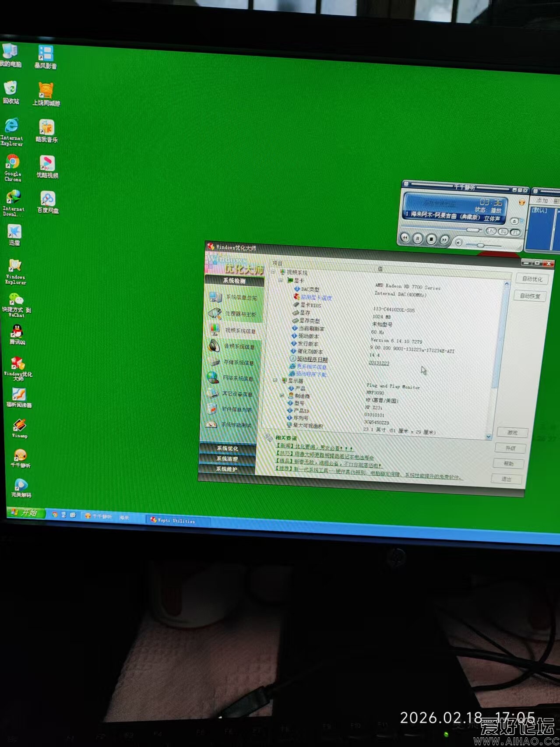560x747 pixels.
Task: Skip to the next track in 千千静听
Action: tap(444, 240)
